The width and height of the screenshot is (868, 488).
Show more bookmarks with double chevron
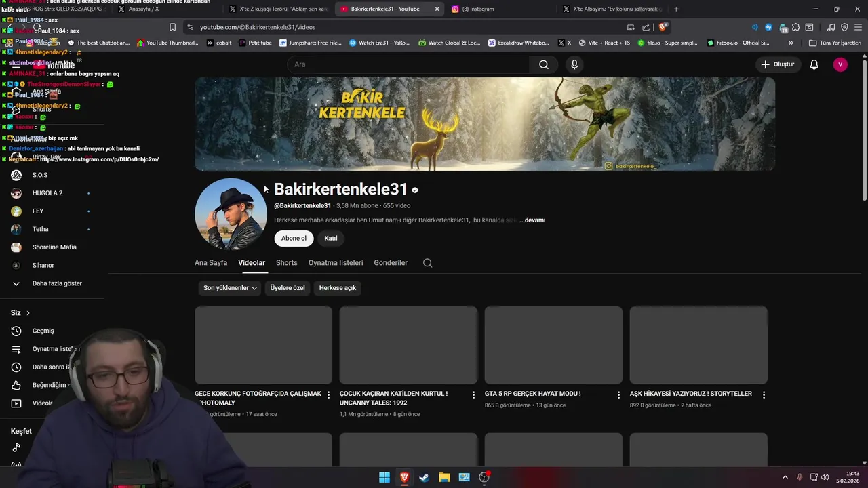(x=791, y=43)
